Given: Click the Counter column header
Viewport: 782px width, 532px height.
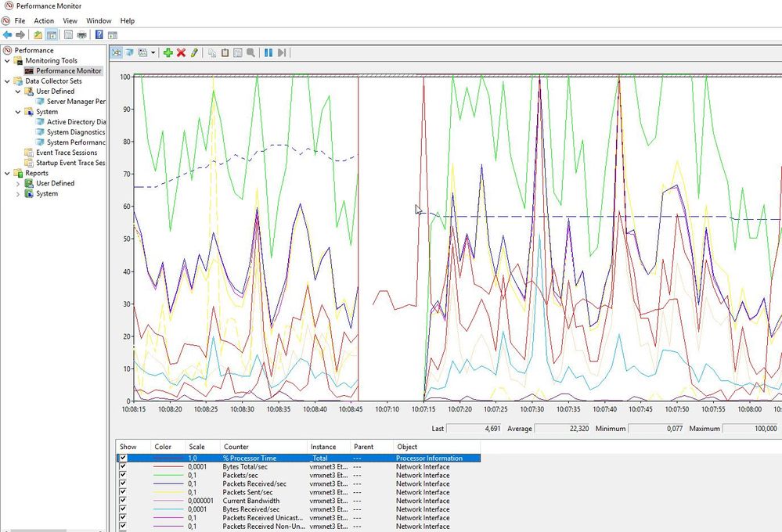Looking at the screenshot, I should pyautogui.click(x=236, y=447).
